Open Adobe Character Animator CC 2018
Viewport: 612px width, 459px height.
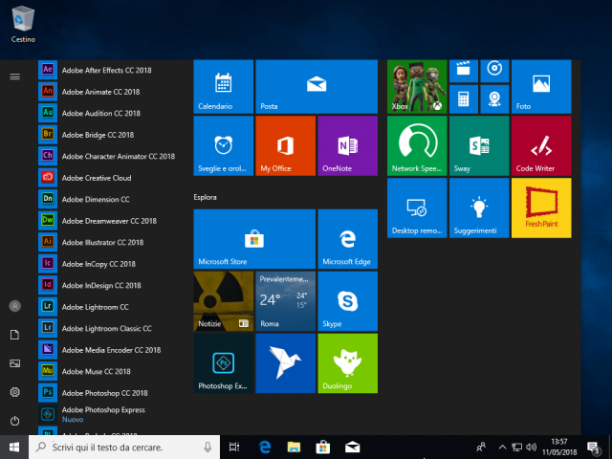107,156
